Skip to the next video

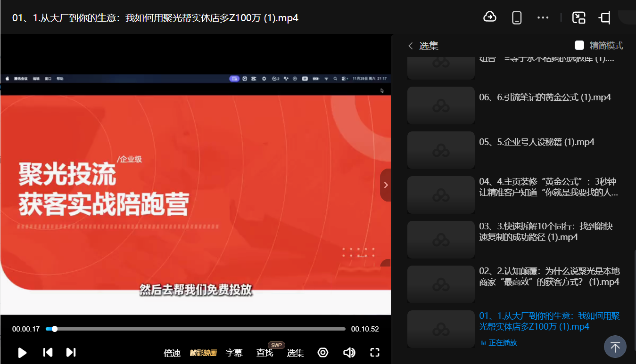(x=71, y=352)
